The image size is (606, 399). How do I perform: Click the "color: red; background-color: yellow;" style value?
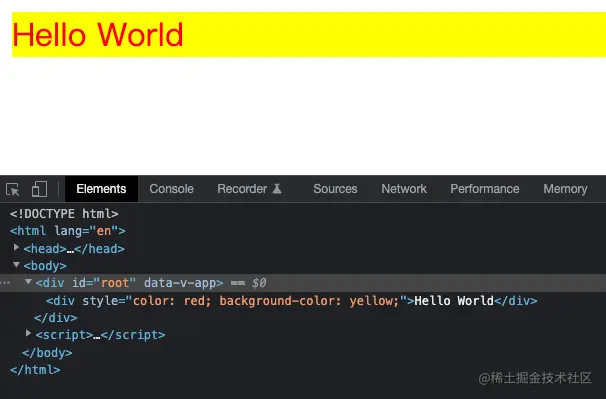tap(266, 301)
